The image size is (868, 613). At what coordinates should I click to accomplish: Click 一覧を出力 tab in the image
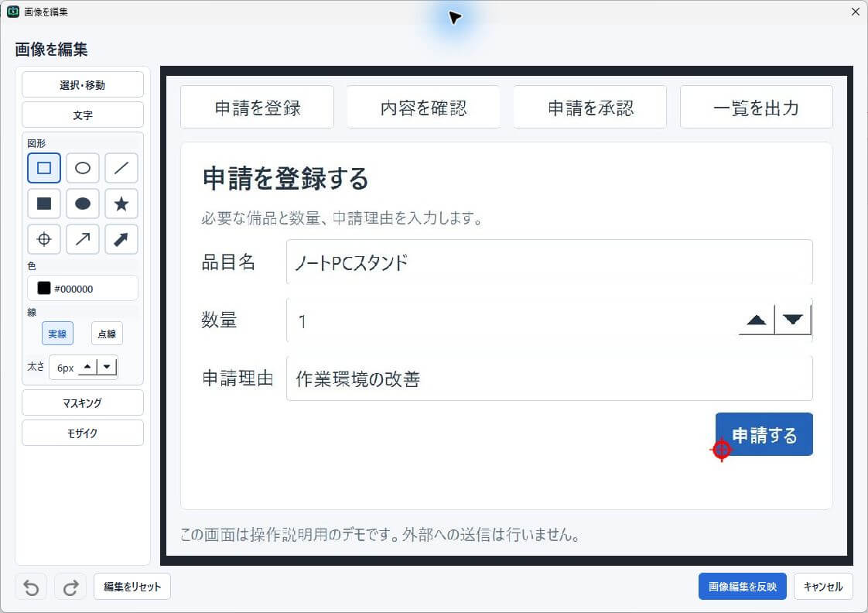[756, 108]
